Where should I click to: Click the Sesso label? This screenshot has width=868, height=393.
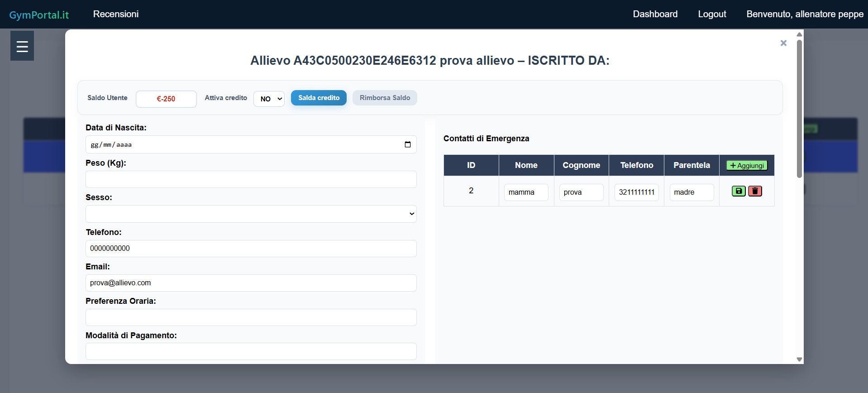click(x=99, y=197)
